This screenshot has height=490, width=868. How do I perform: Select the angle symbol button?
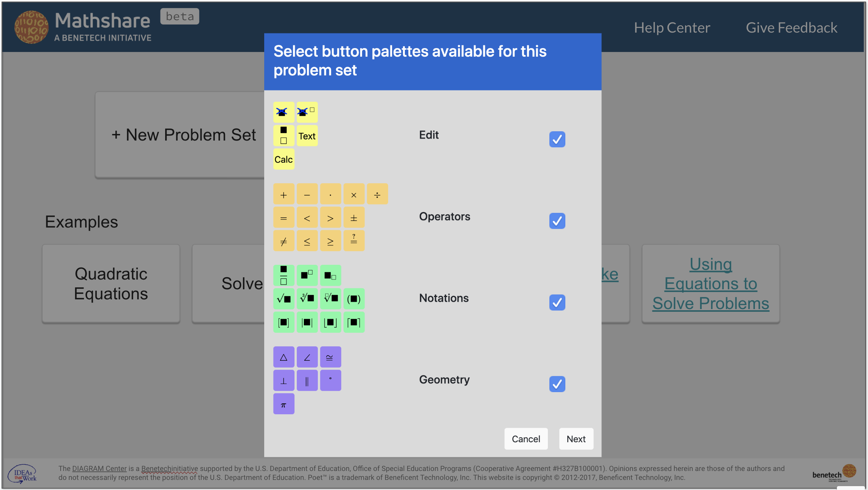point(307,356)
